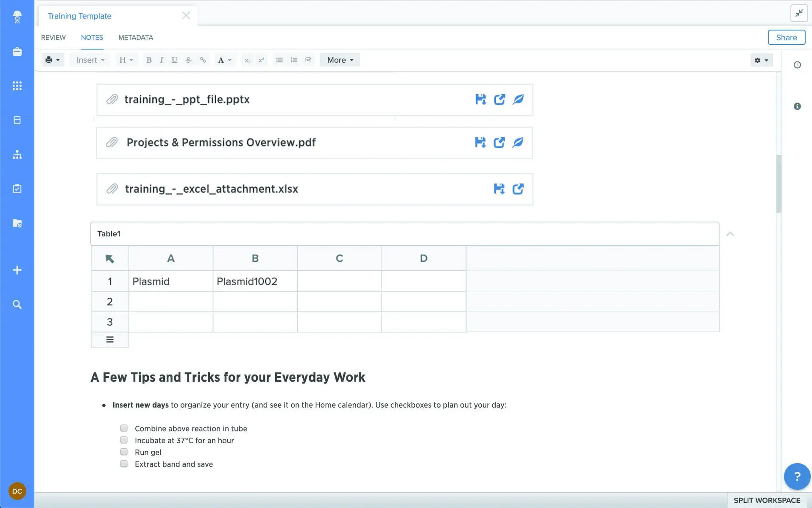
Task: Check 'Extract band and save' box
Action: 124,464
